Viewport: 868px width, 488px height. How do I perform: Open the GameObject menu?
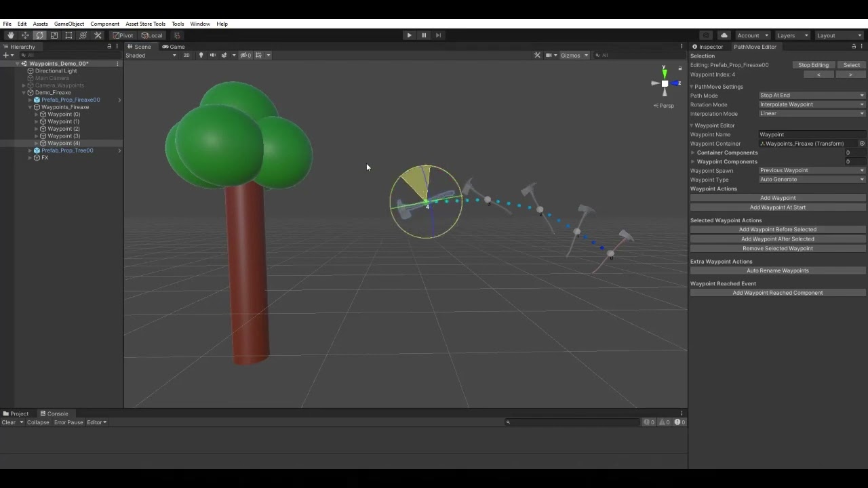[69, 24]
